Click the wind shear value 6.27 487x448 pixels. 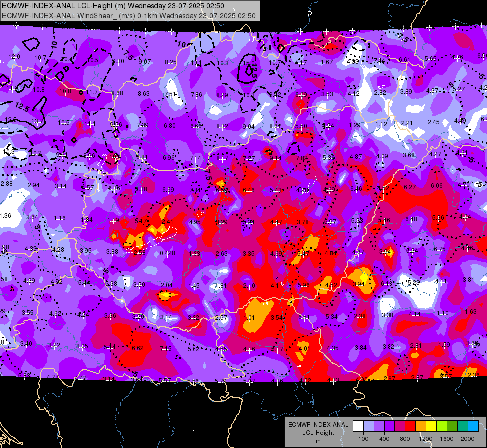(410, 187)
